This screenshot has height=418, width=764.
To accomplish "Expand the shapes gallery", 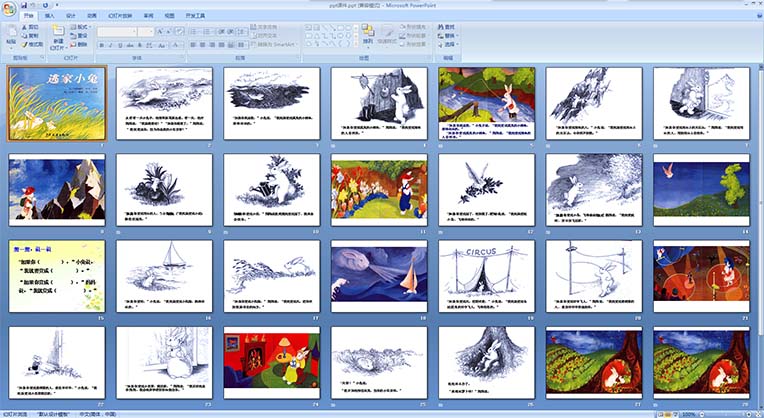I will [356, 44].
